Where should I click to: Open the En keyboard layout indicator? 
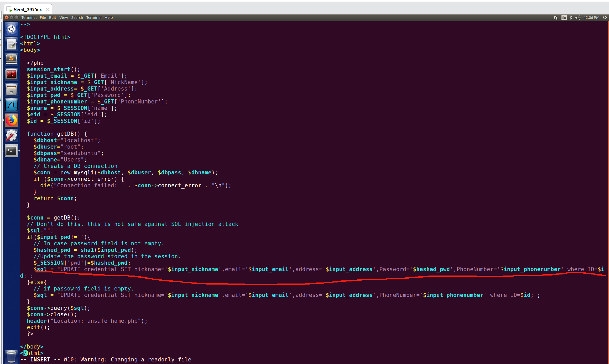(x=564, y=18)
